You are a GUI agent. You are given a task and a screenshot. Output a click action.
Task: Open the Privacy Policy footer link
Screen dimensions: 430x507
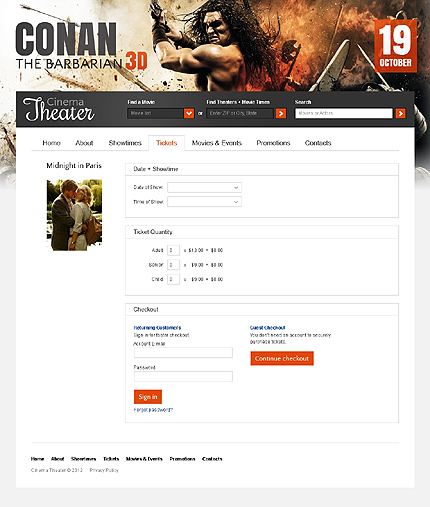coord(104,470)
